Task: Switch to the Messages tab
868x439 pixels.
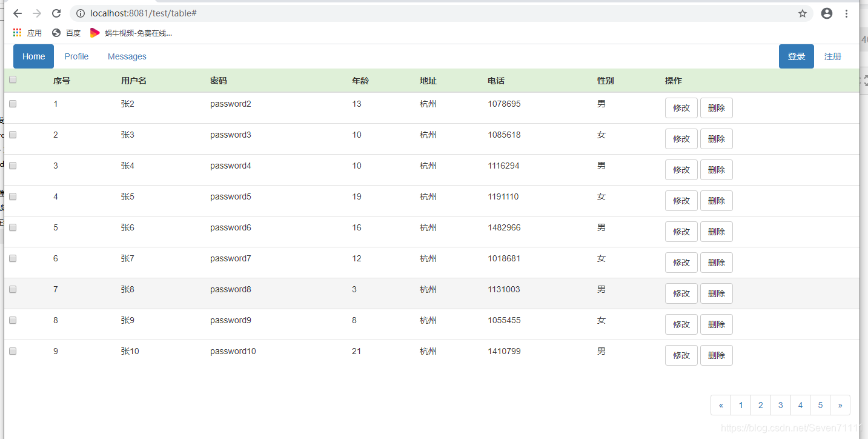Action: (x=127, y=56)
